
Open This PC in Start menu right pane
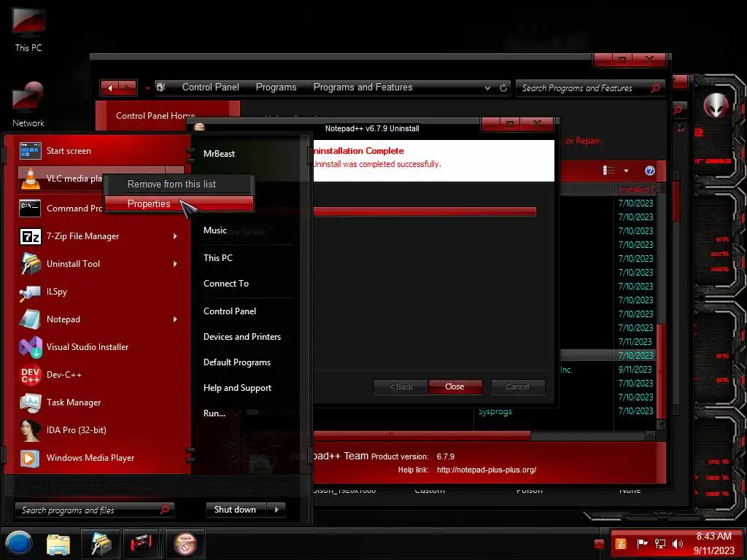click(x=217, y=257)
